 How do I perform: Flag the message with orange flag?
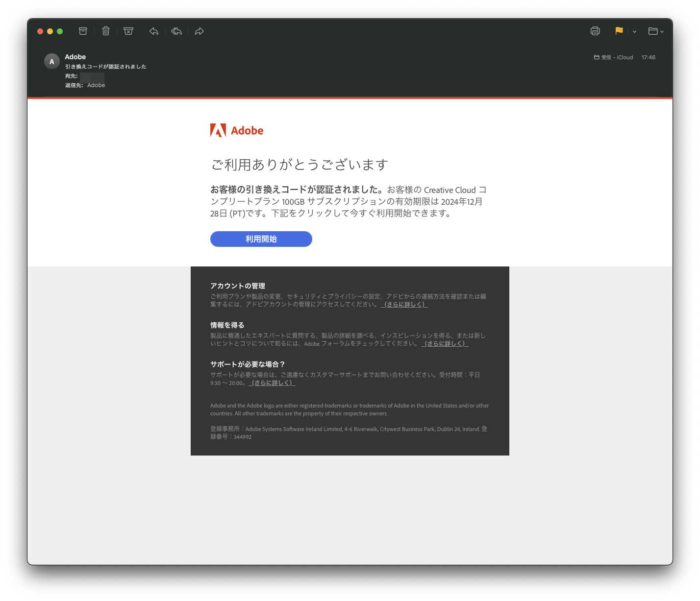(619, 31)
